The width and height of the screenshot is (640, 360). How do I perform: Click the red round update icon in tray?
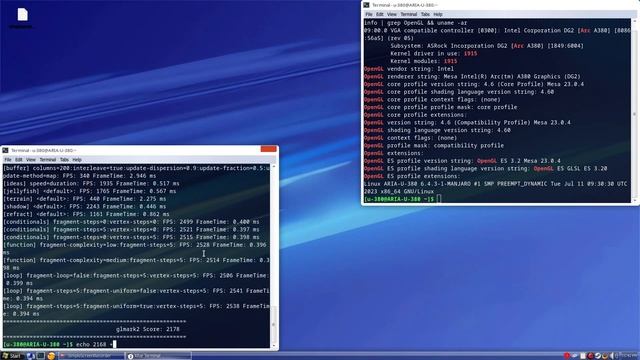click(x=590, y=356)
